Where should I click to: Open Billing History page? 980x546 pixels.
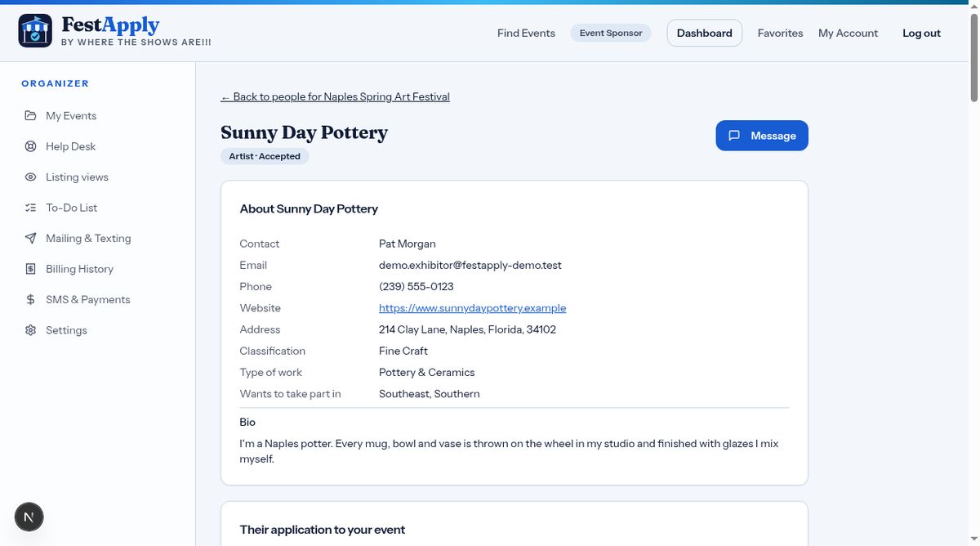(x=79, y=269)
